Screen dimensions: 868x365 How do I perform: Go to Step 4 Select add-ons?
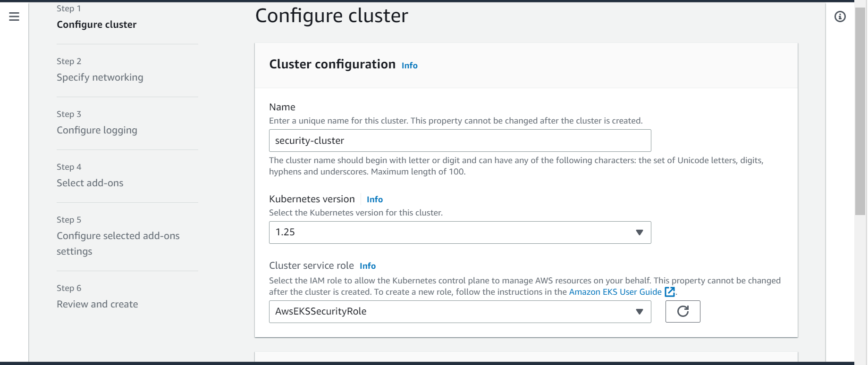pos(90,183)
